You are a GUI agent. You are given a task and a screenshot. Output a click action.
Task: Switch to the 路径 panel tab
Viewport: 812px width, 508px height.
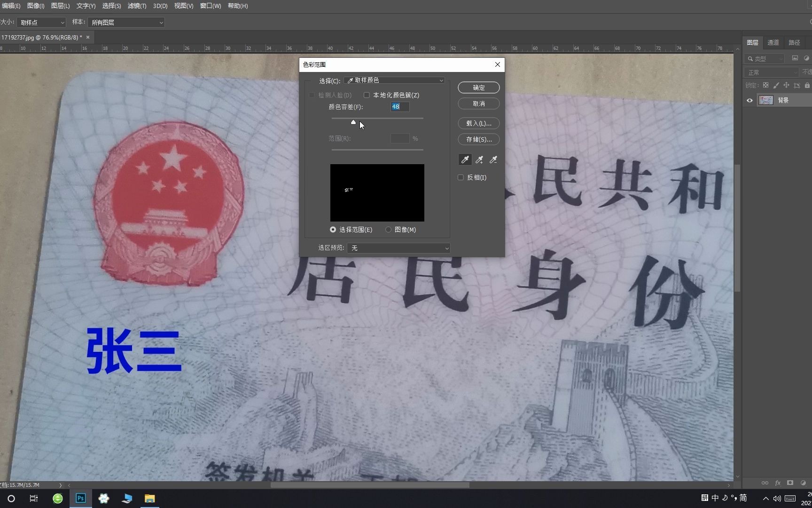pos(794,42)
